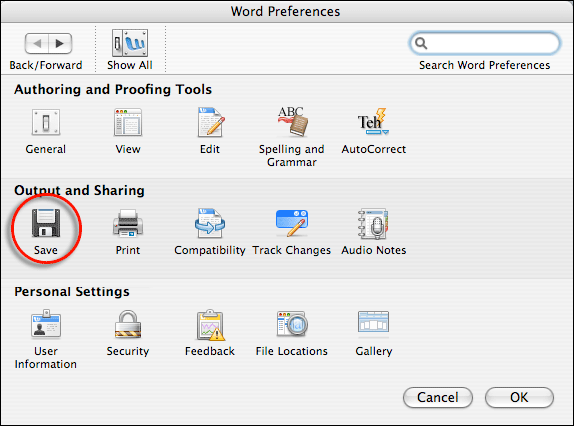This screenshot has height=426, width=574.
Task: Open the User Information preferences icon
Action: tap(46, 324)
